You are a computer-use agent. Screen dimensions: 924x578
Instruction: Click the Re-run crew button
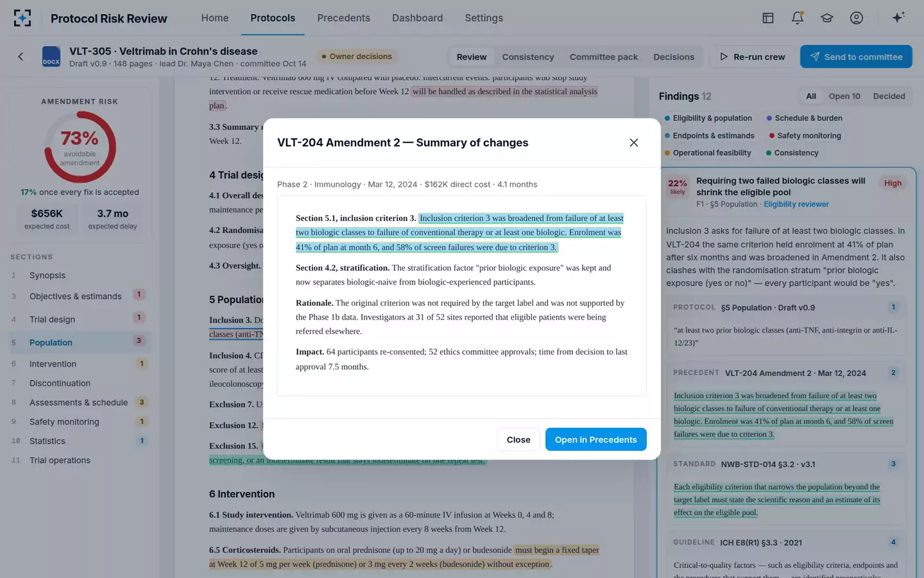pos(752,57)
